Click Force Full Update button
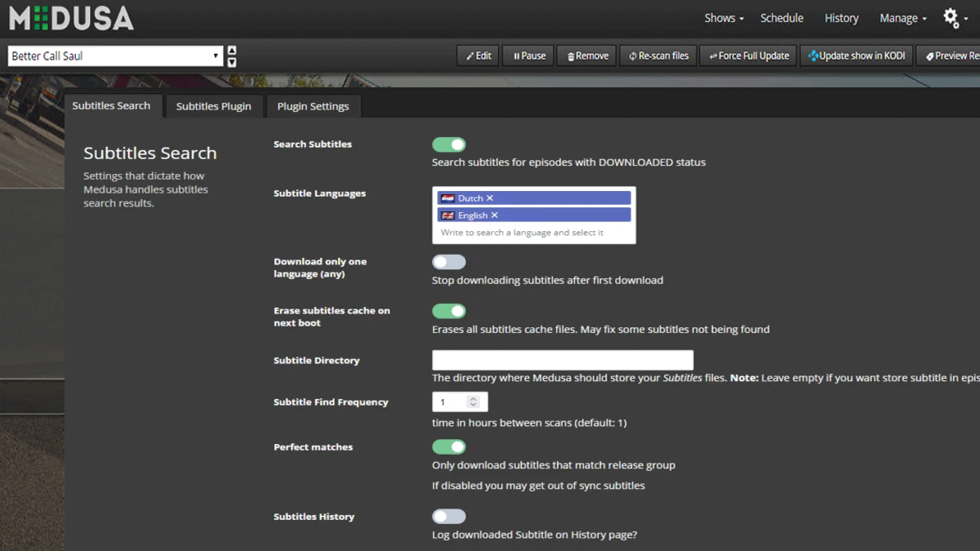980x551 pixels. tap(748, 56)
